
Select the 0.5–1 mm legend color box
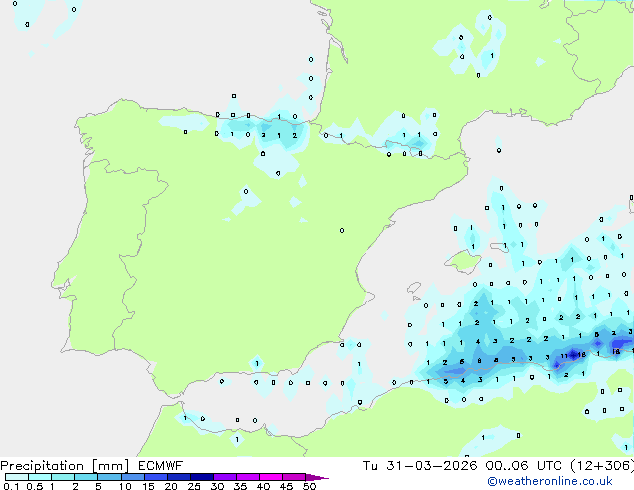tap(40, 477)
